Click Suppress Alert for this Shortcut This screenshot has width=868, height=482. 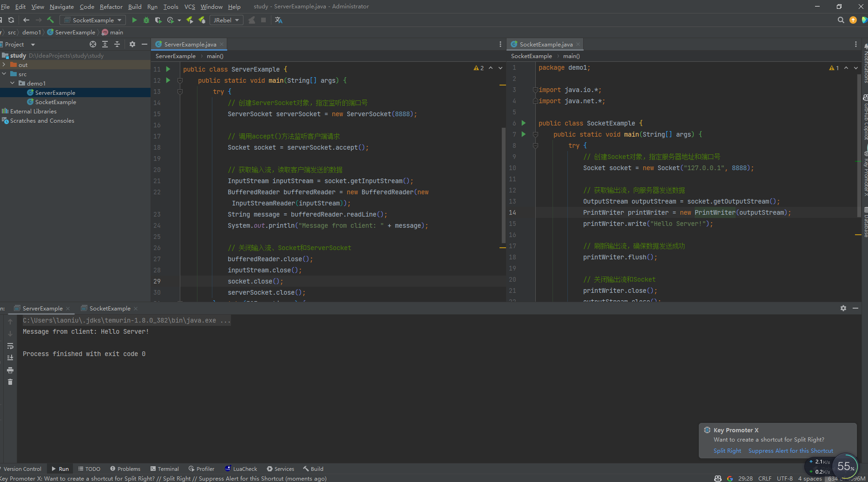point(790,451)
